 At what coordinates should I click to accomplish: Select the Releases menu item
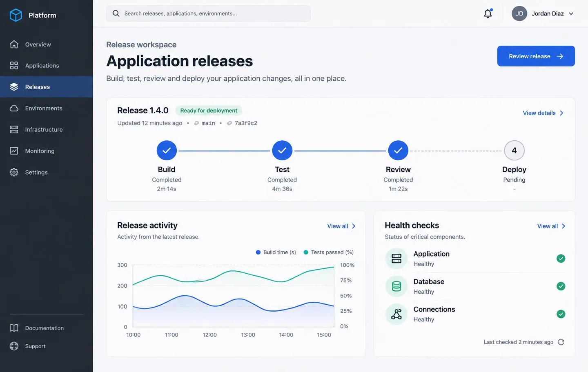[46, 87]
